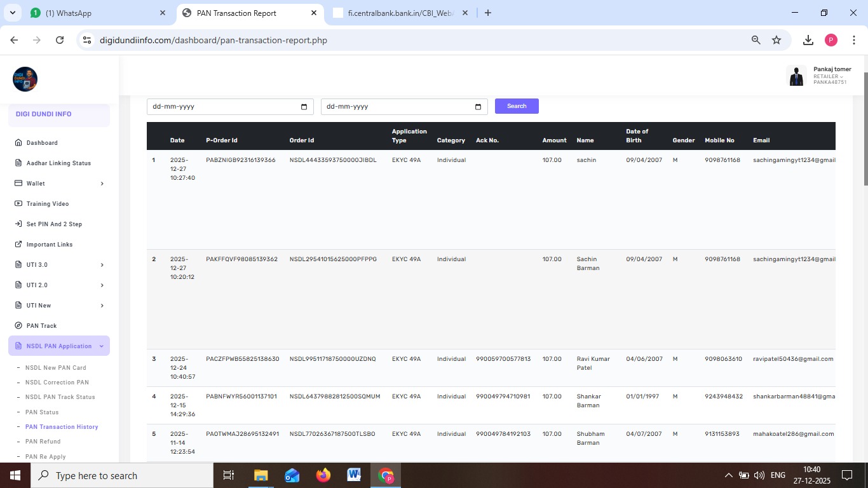Click the Wallet card icon

click(18, 184)
